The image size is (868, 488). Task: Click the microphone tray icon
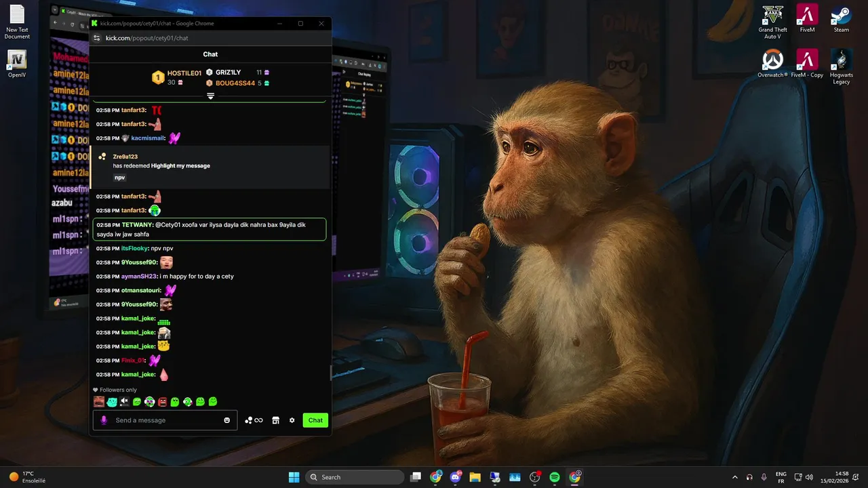[x=764, y=477]
